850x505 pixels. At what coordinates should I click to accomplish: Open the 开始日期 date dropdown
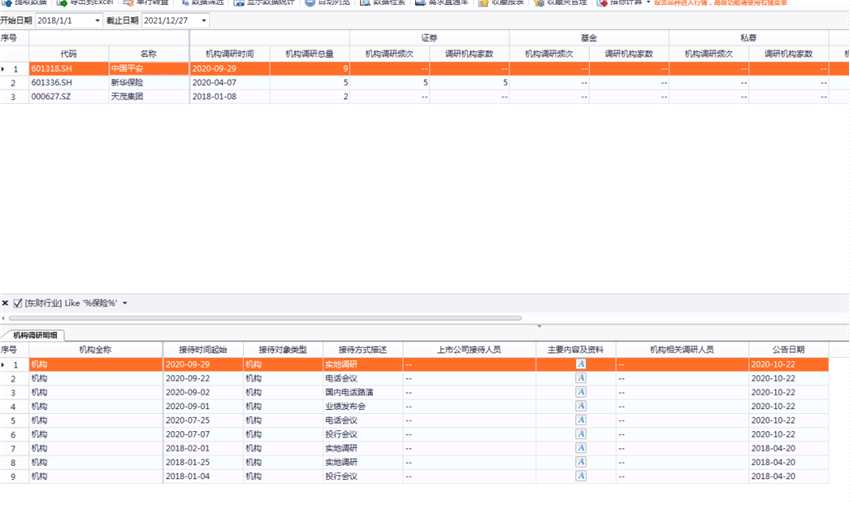[x=97, y=21]
